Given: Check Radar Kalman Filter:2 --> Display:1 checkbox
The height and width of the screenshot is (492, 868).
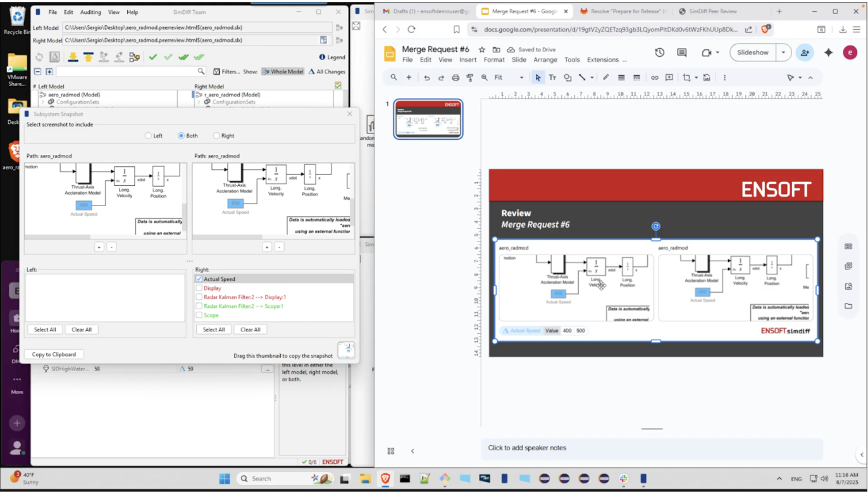Looking at the screenshot, I should tap(199, 297).
